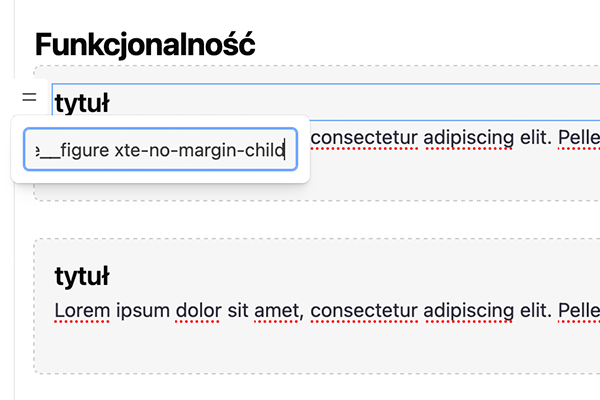Click the class name input field

(160, 150)
